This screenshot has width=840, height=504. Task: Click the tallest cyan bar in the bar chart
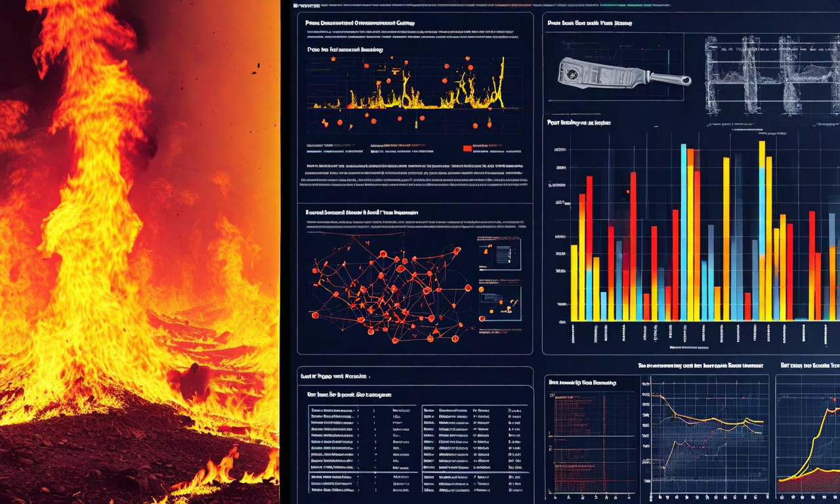[x=683, y=230]
